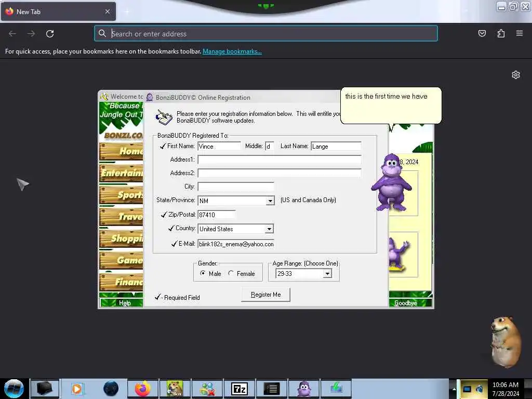Click the forward navigation arrow in Firefox
This screenshot has height=399, width=532.
[x=31, y=34]
